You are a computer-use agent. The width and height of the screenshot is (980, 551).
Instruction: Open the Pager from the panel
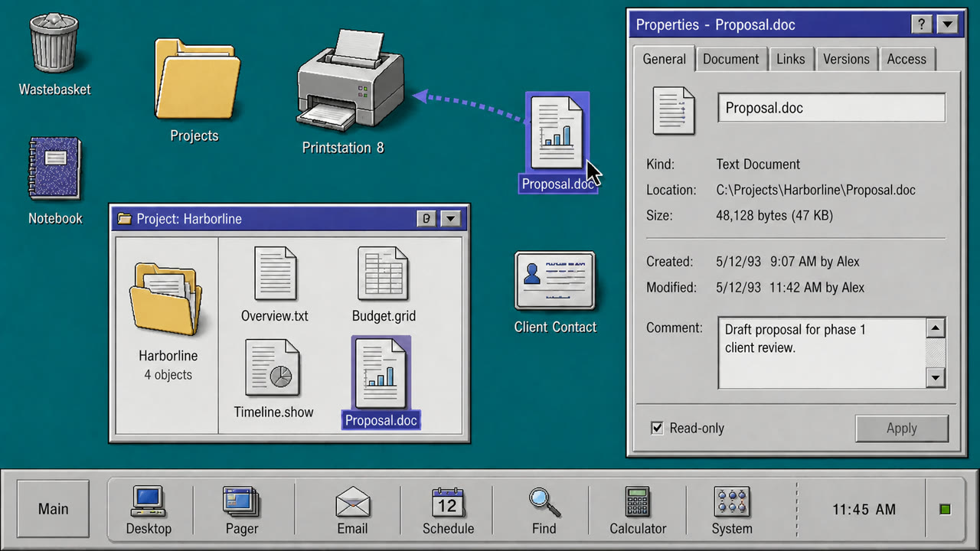click(x=242, y=510)
